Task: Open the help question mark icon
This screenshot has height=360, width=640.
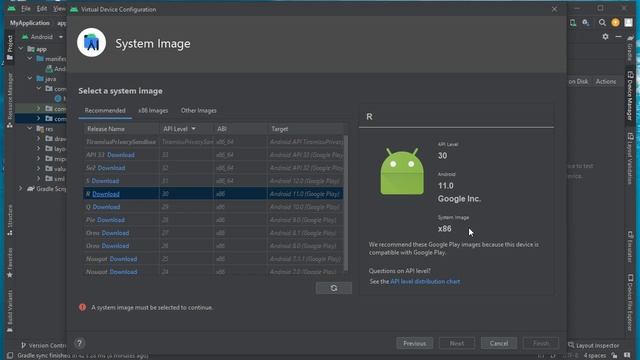Action: click(80, 343)
